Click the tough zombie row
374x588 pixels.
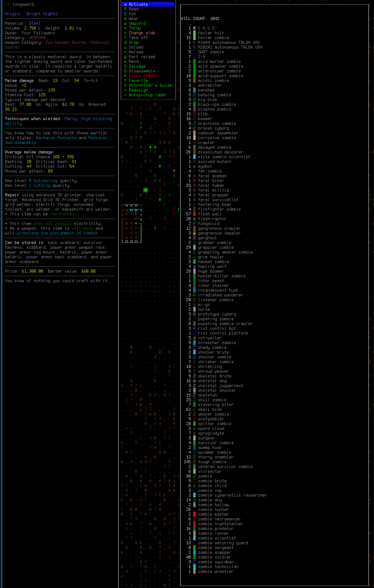pos(205,462)
